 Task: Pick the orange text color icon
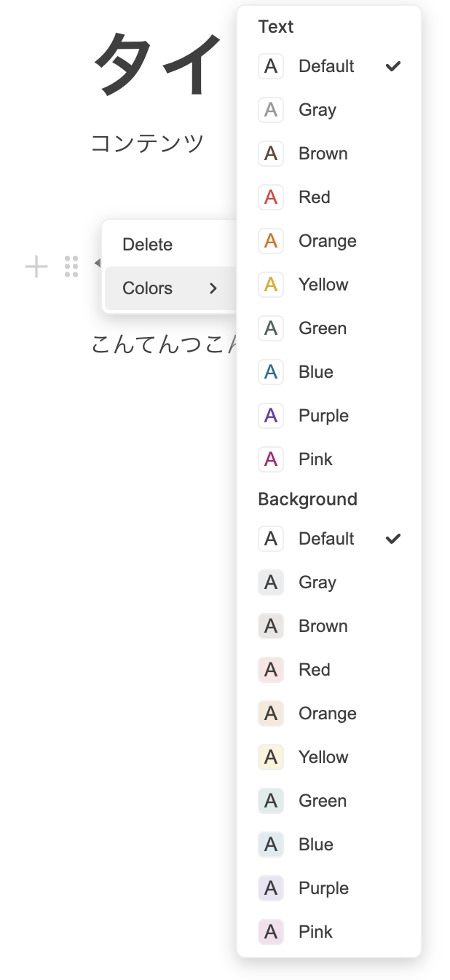click(x=271, y=241)
